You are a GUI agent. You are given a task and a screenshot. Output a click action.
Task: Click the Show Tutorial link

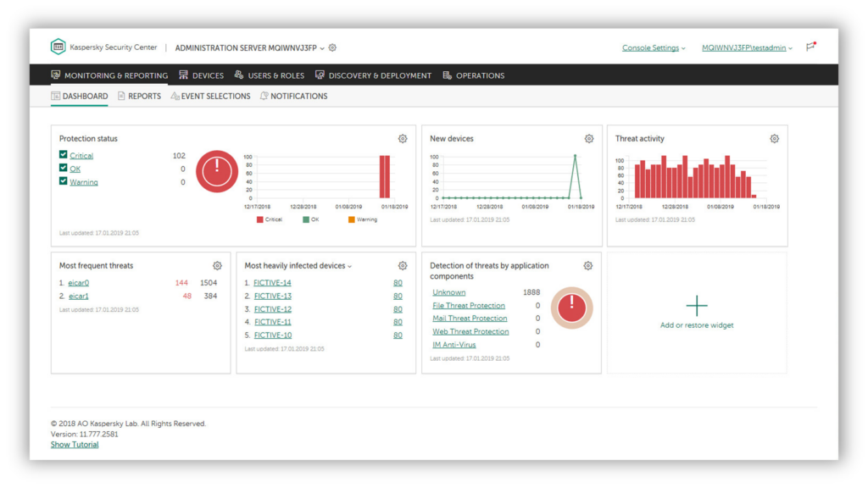click(x=75, y=445)
